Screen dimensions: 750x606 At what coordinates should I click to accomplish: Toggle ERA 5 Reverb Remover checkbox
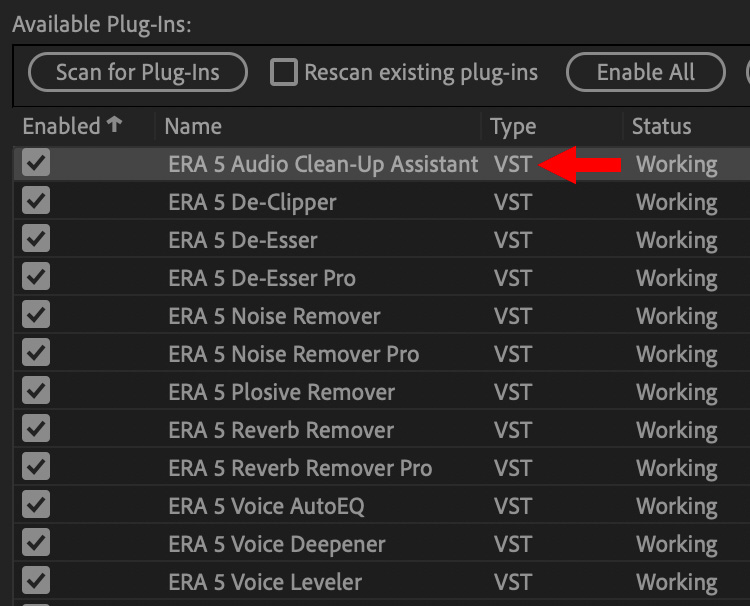click(x=36, y=428)
